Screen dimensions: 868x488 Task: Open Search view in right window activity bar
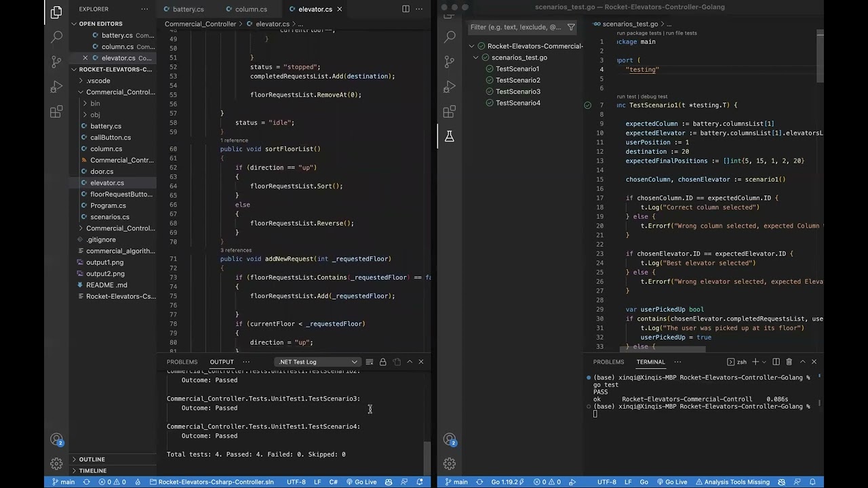coord(449,37)
